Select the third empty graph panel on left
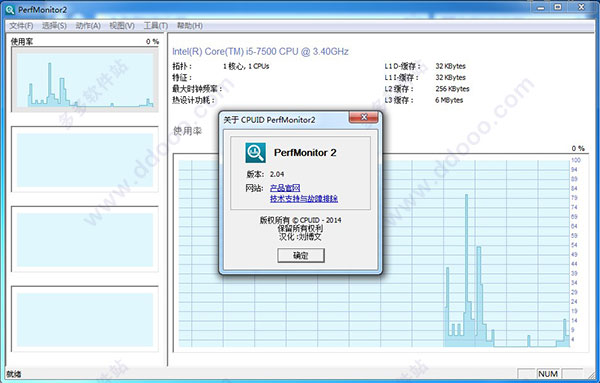The height and width of the screenshot is (383, 600). tap(85, 239)
